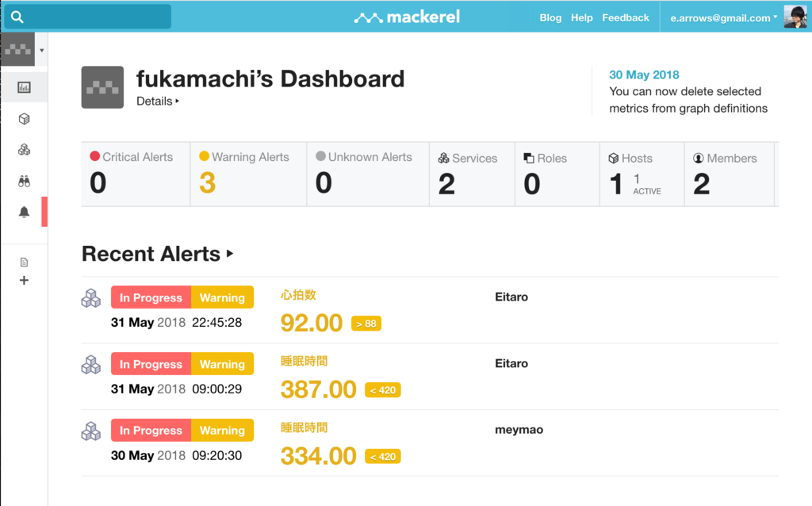The width and height of the screenshot is (812, 506).
Task: Click the Services card cubes icon
Action: (x=443, y=158)
